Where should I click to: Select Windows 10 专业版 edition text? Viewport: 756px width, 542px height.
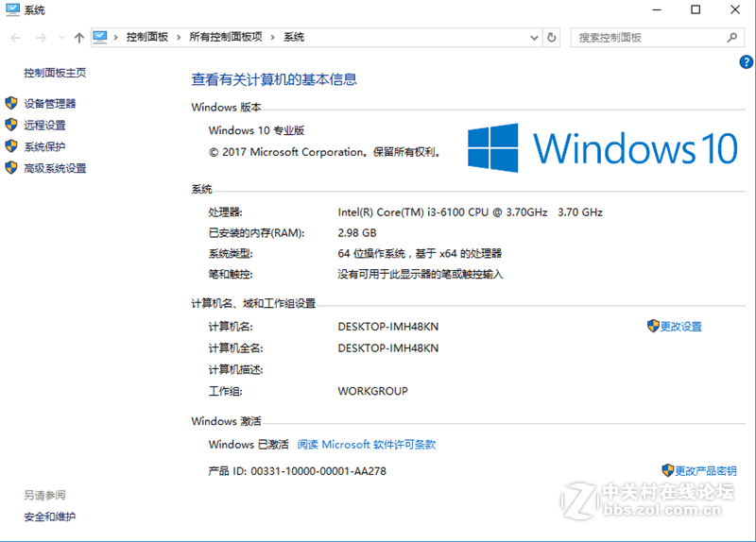[256, 130]
